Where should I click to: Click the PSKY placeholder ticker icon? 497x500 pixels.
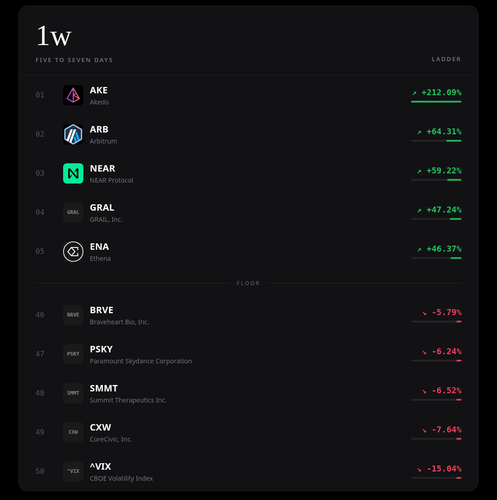pyautogui.click(x=73, y=354)
